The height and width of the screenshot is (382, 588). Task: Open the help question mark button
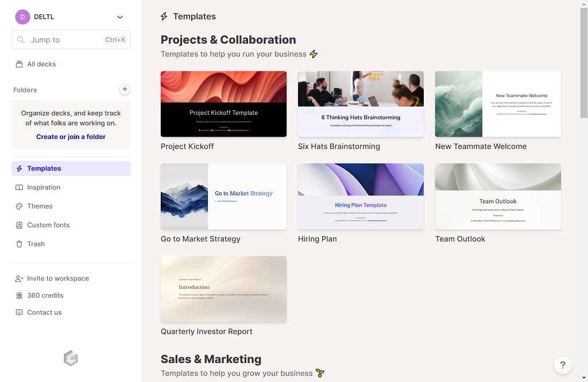[563, 365]
